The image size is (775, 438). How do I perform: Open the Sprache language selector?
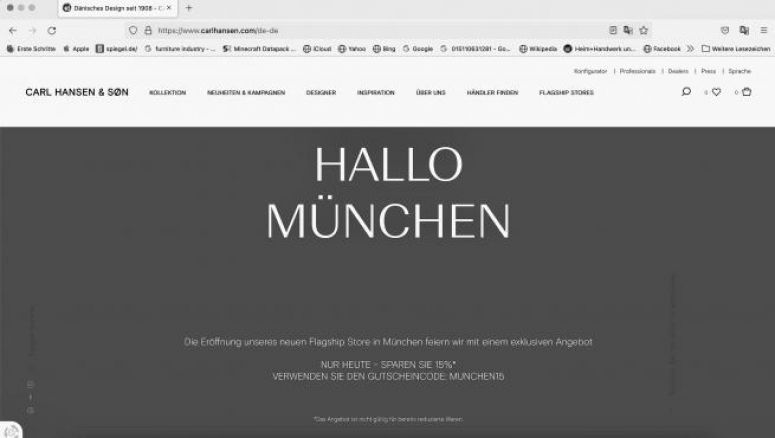coord(739,71)
